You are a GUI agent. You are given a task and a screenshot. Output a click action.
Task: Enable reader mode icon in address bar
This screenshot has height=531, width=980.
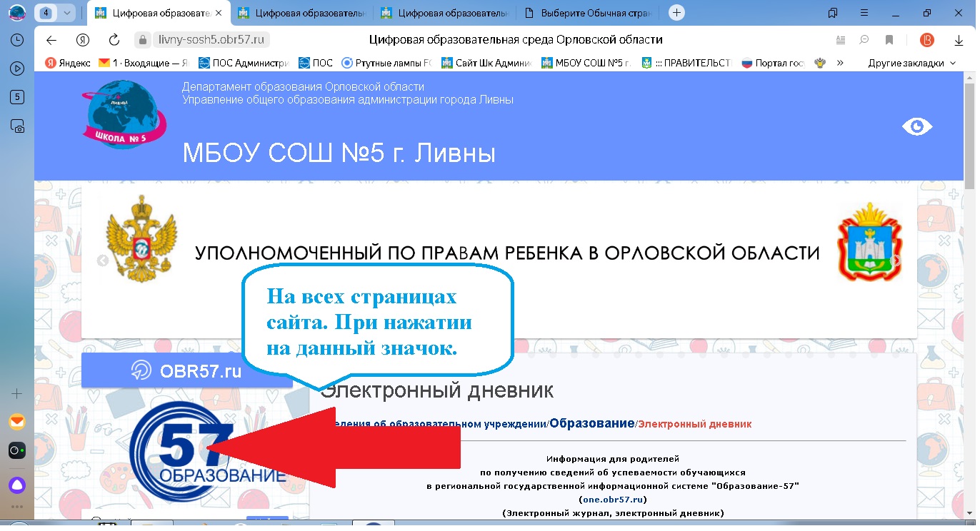coord(841,40)
